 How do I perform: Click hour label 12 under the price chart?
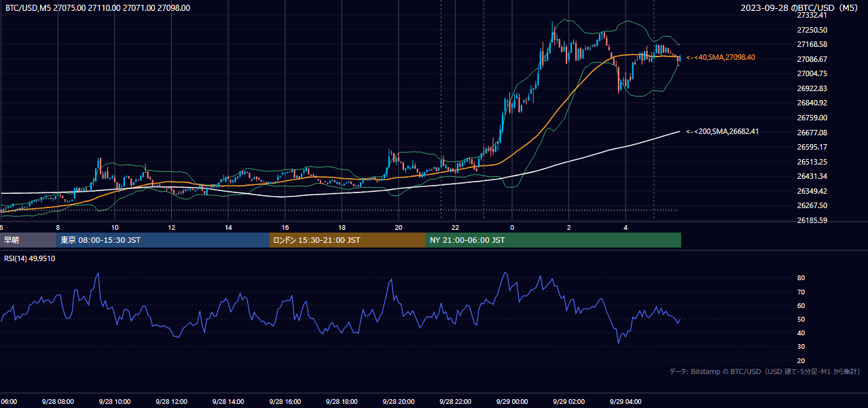pyautogui.click(x=171, y=227)
